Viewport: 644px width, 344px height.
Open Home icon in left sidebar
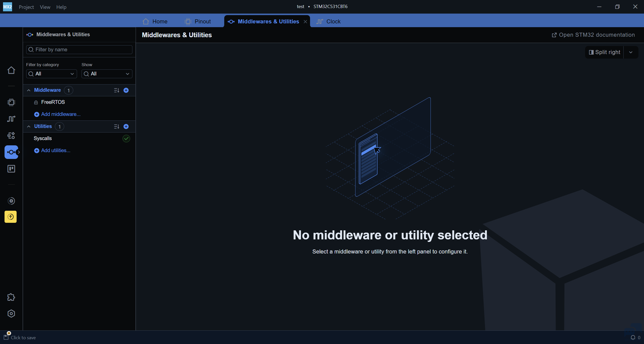coord(11,70)
